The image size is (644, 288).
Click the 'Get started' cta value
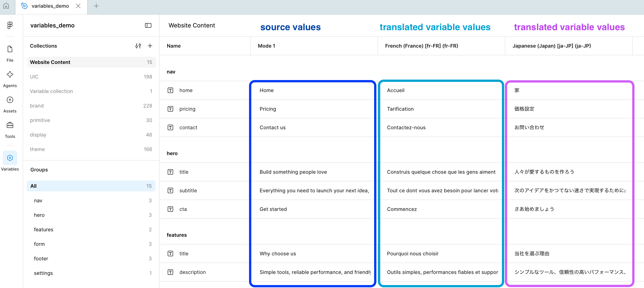pyautogui.click(x=273, y=209)
